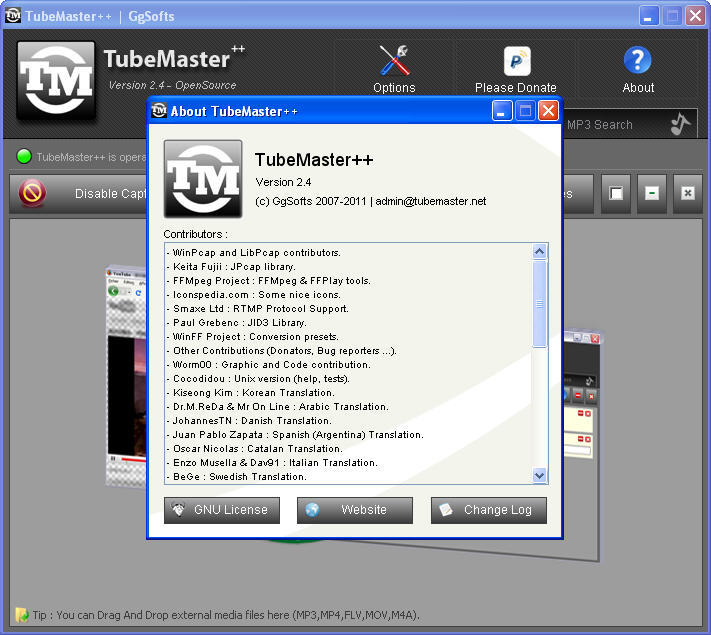Screen dimensions: 711x635
Task: Click the contributors scrollbar up arrow
Action: click(539, 251)
